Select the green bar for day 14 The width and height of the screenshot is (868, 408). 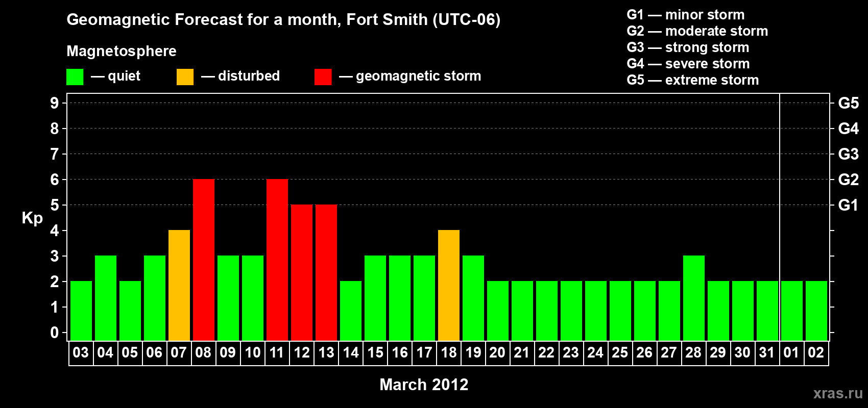coord(351,311)
